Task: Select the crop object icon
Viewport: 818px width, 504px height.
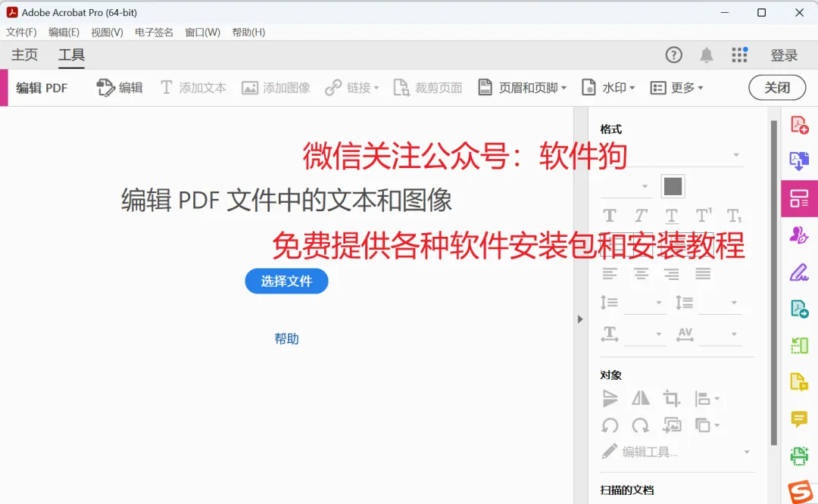Action: click(x=671, y=399)
